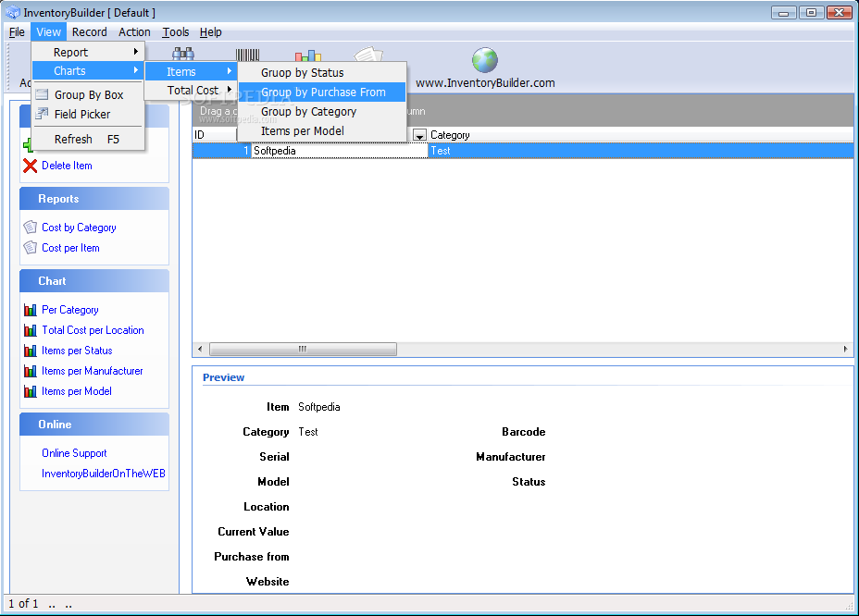Select Items per Model menu entry
859x616 pixels.
tap(322, 130)
